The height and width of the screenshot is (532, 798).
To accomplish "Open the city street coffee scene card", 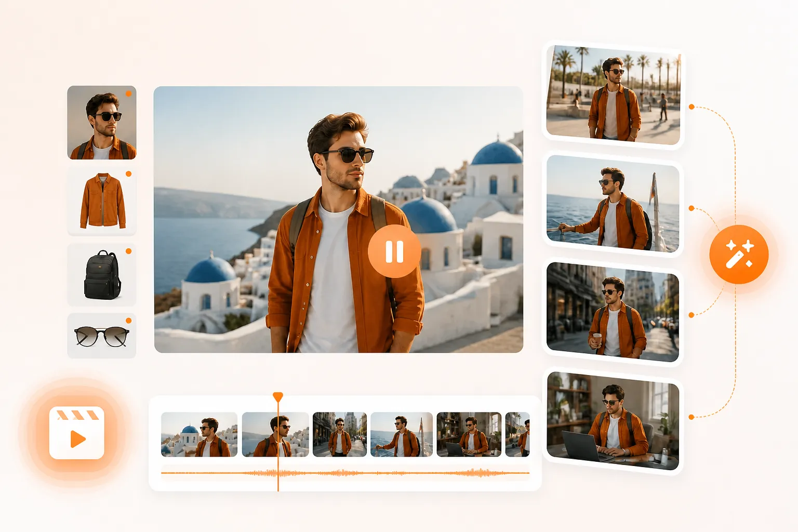I will click(613, 312).
